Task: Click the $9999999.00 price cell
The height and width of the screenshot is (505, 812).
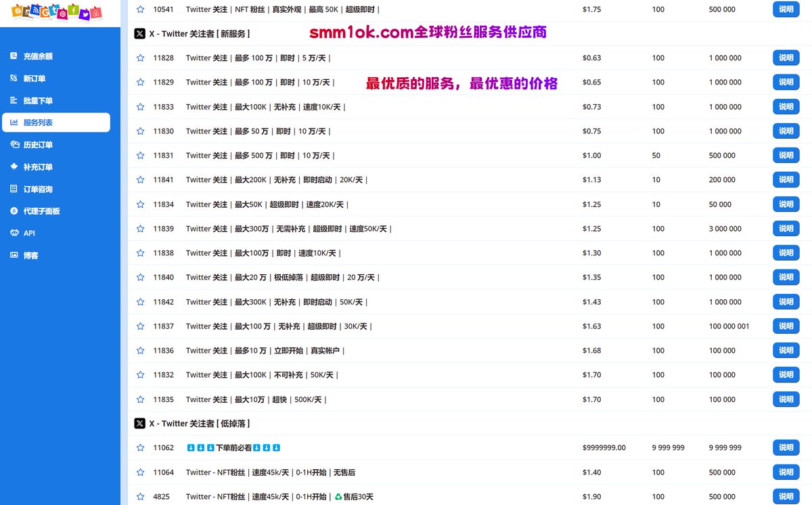Action: 604,448
